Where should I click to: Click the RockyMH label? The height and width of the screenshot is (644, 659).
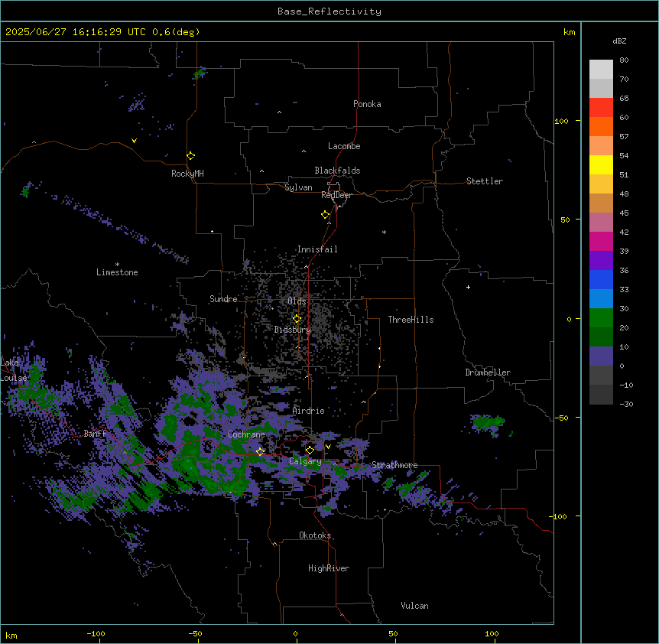tap(187, 174)
